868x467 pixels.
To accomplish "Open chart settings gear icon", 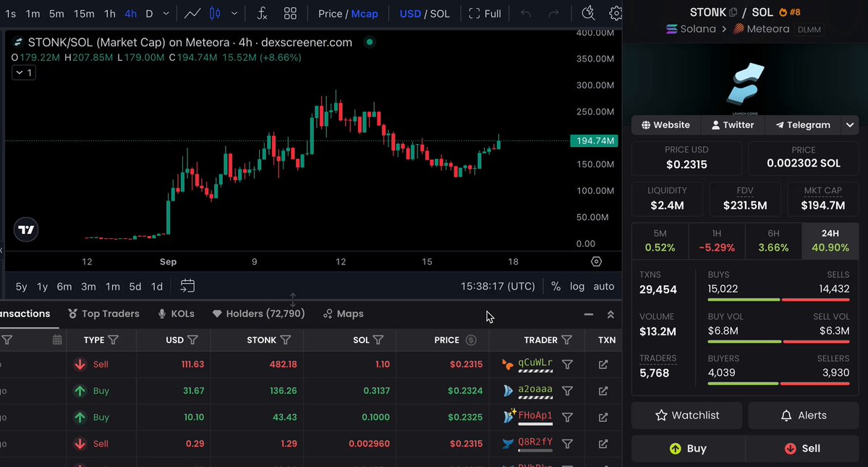I will 616,13.
